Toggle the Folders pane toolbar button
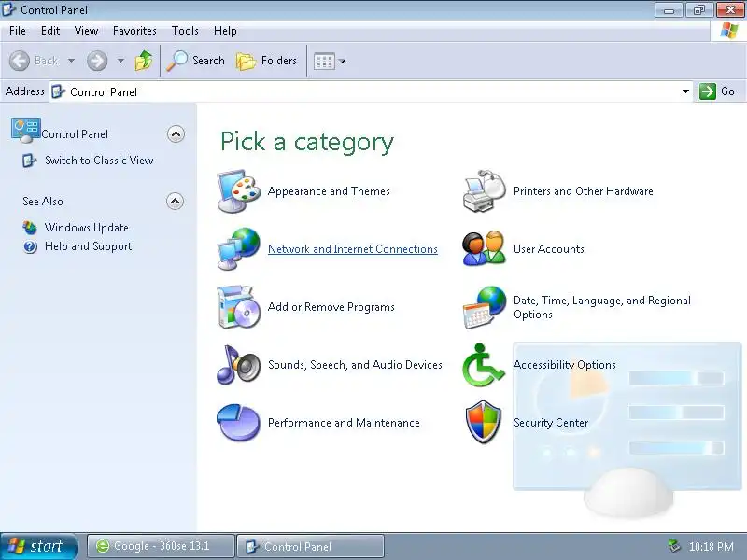This screenshot has width=747, height=560. [x=267, y=61]
